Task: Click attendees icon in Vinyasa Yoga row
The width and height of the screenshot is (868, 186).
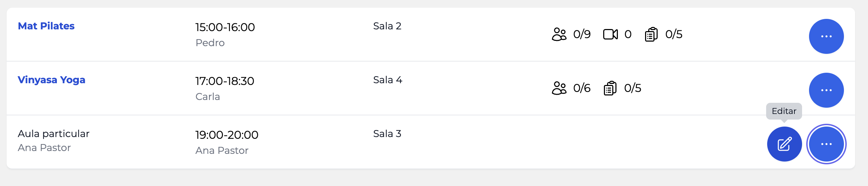Action: coord(559,88)
